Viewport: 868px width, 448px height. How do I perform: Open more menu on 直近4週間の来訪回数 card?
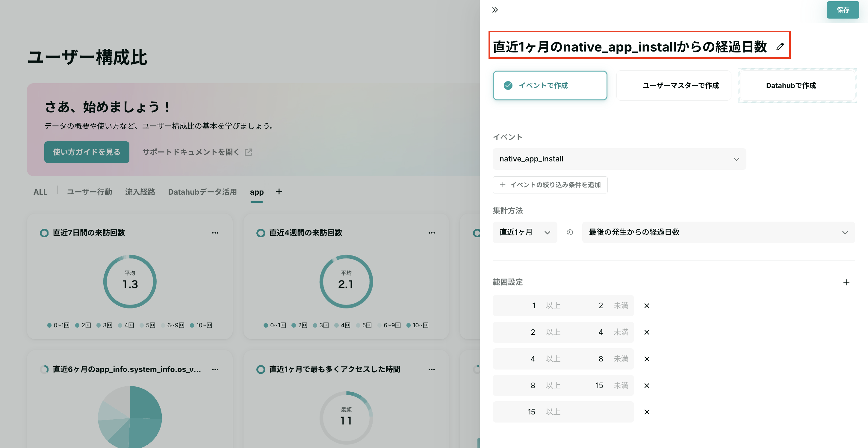pyautogui.click(x=432, y=233)
